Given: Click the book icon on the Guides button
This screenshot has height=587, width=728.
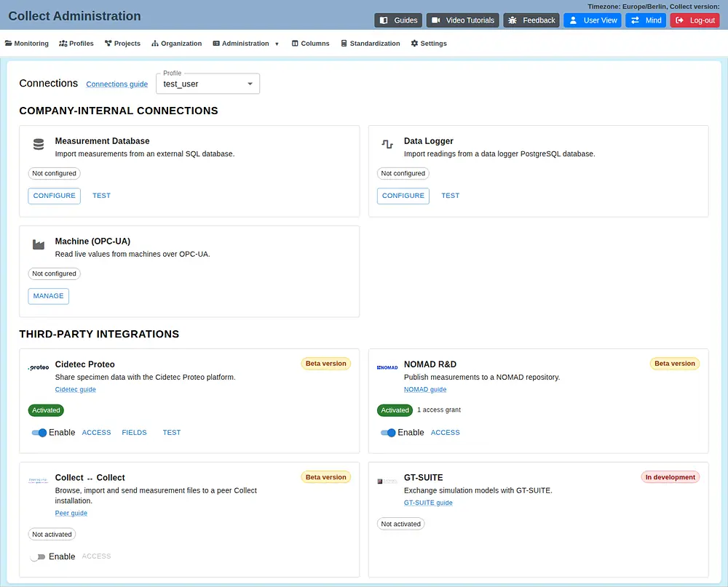Looking at the screenshot, I should [x=384, y=20].
